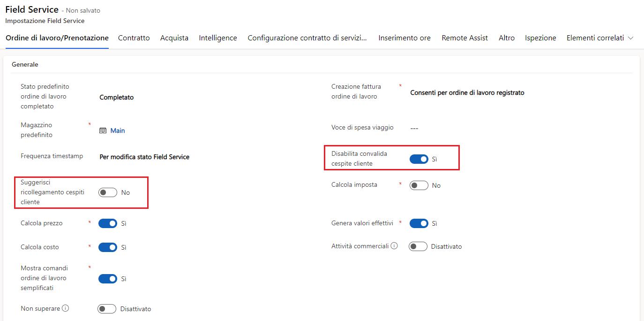644x321 pixels.
Task: Click the Impostazione Field Service subtitle
Action: click(45, 21)
